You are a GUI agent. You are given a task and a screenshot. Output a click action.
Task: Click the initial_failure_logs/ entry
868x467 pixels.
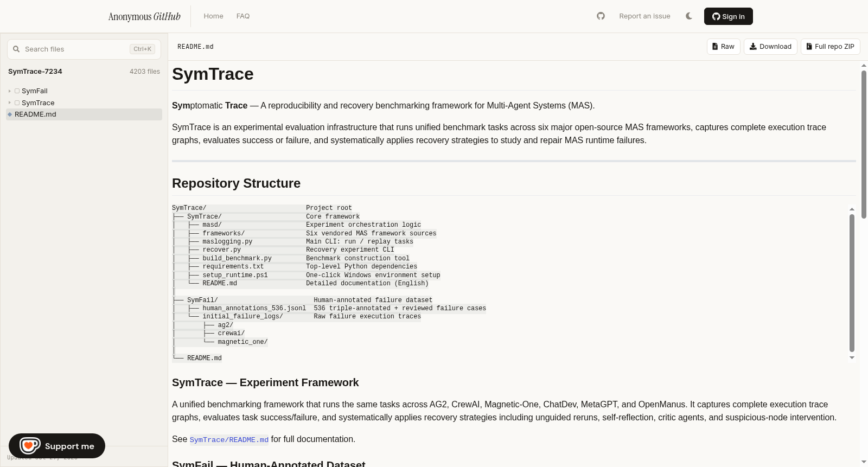click(x=243, y=317)
